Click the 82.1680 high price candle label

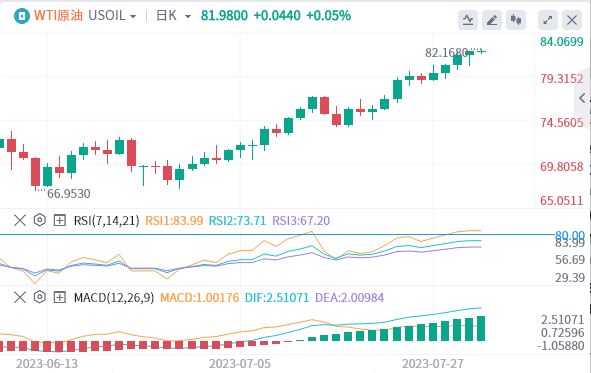(x=446, y=53)
